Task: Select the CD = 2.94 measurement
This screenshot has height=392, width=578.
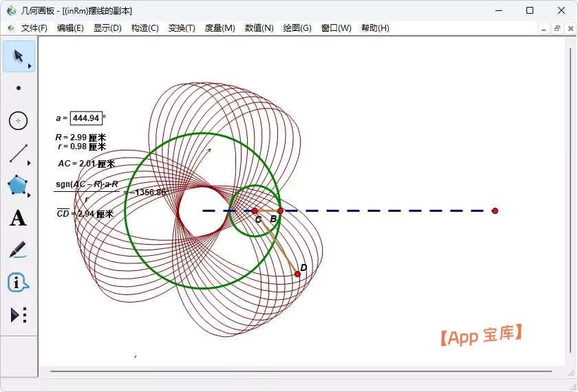Action: tap(85, 213)
